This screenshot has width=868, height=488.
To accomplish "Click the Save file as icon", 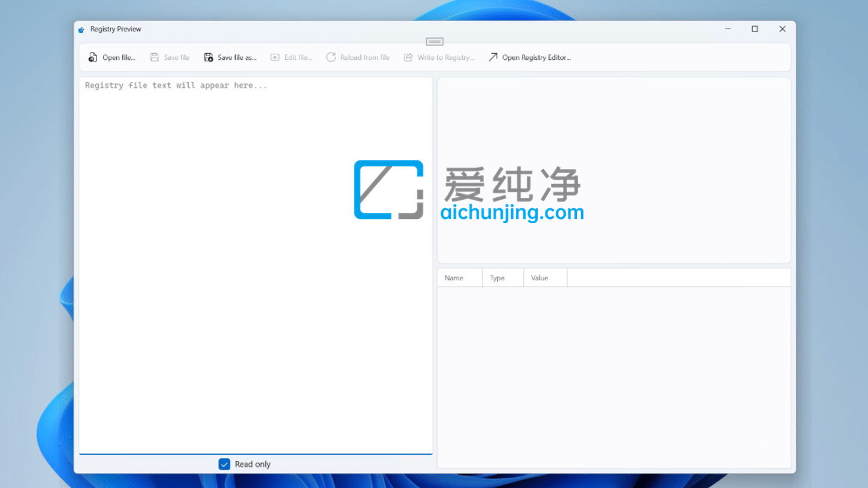I will point(208,57).
